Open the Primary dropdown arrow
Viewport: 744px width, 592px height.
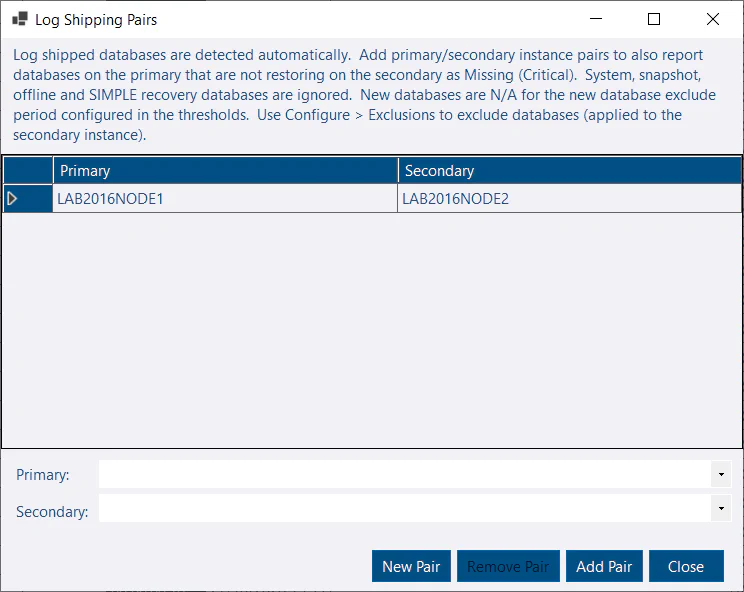click(x=721, y=474)
